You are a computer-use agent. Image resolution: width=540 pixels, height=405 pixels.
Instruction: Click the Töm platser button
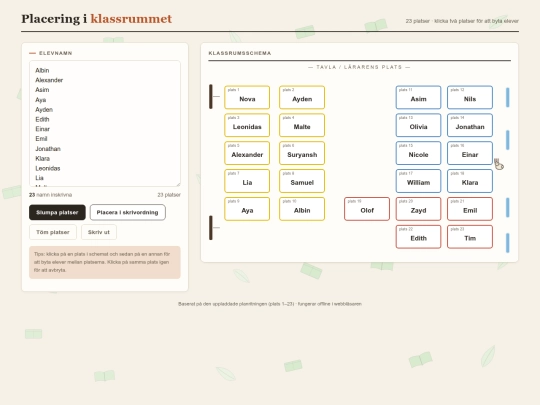[53, 232]
